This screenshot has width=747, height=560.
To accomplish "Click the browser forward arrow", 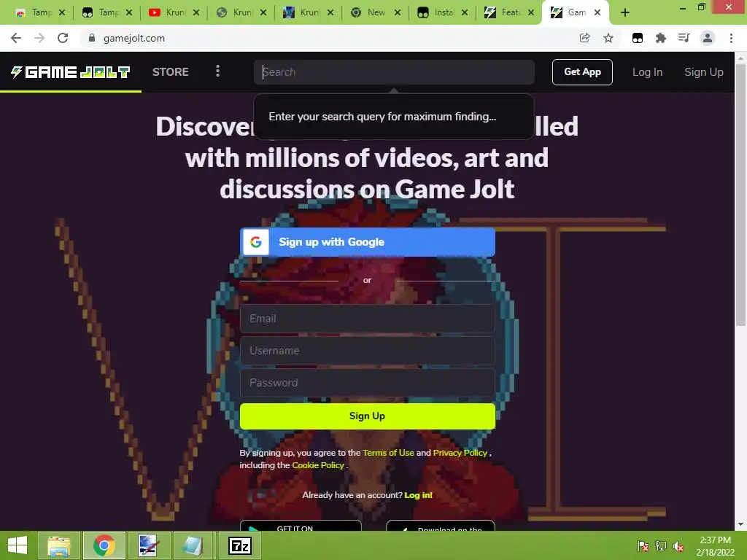I will tap(39, 38).
